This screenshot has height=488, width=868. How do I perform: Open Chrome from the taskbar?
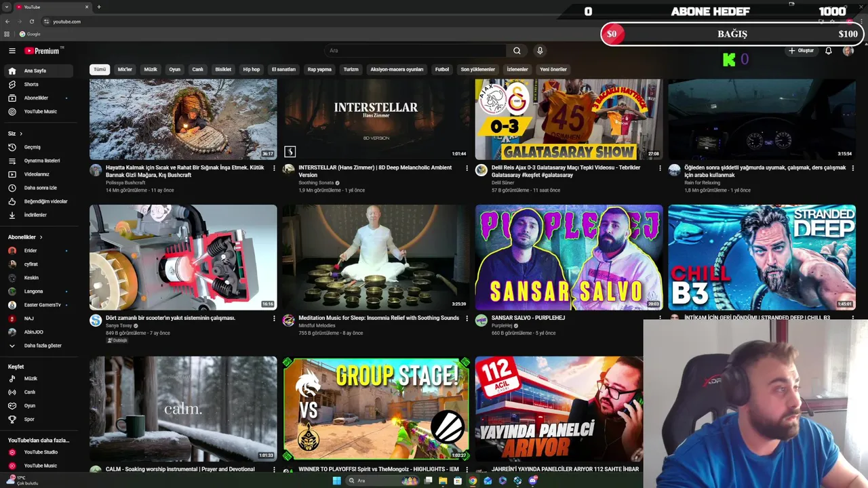473,481
